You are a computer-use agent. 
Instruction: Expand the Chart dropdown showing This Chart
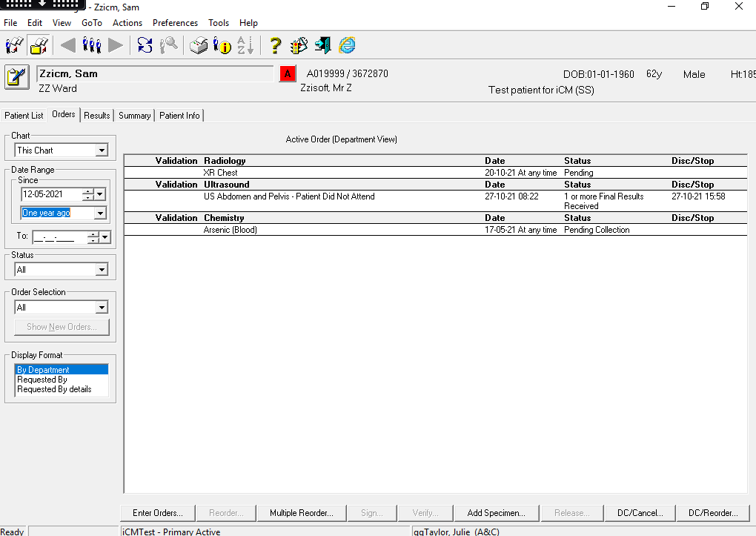[x=102, y=150]
